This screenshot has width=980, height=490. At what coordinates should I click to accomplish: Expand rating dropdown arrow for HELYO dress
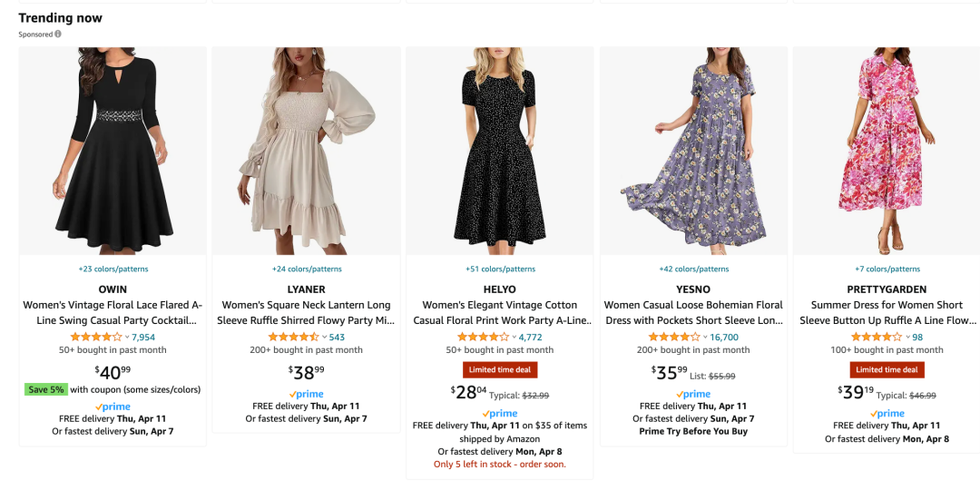tap(514, 338)
